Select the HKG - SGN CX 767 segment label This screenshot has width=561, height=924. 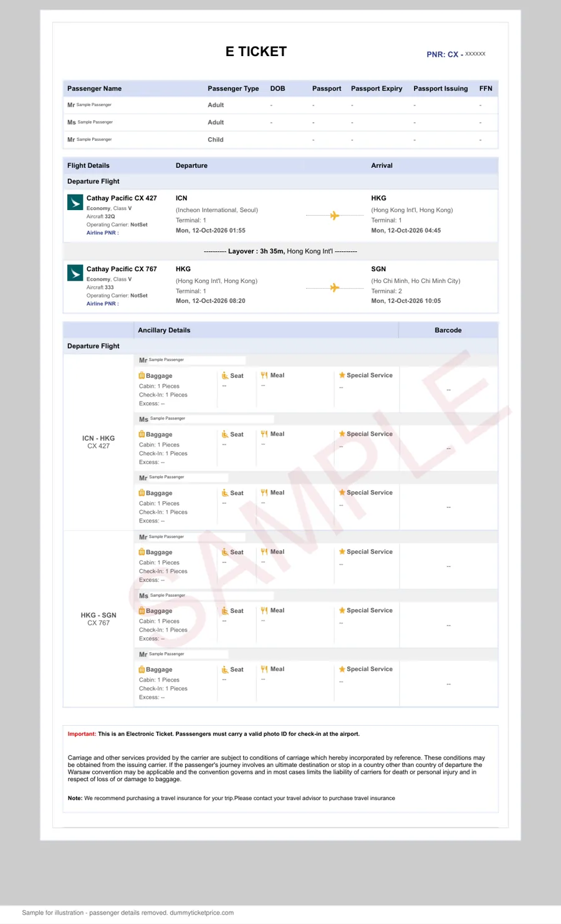(x=98, y=619)
